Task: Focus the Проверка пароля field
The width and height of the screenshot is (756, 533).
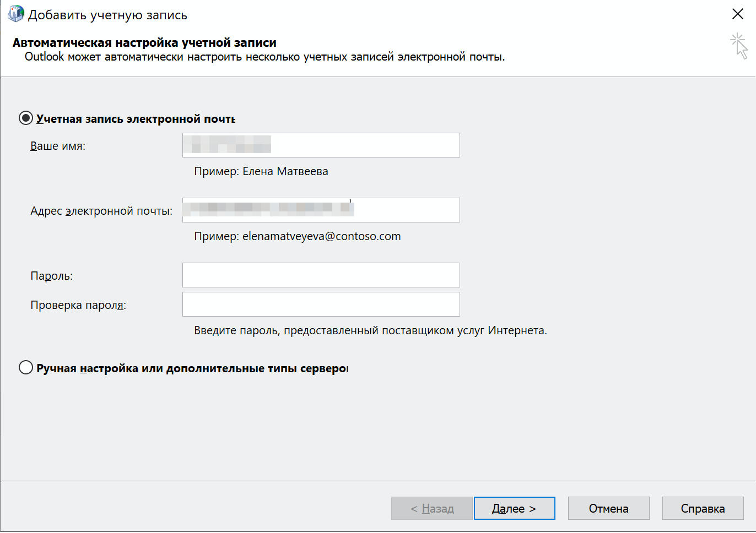Action: pos(321,304)
